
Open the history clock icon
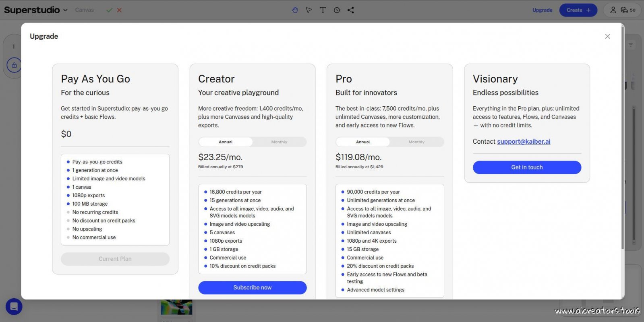(337, 10)
